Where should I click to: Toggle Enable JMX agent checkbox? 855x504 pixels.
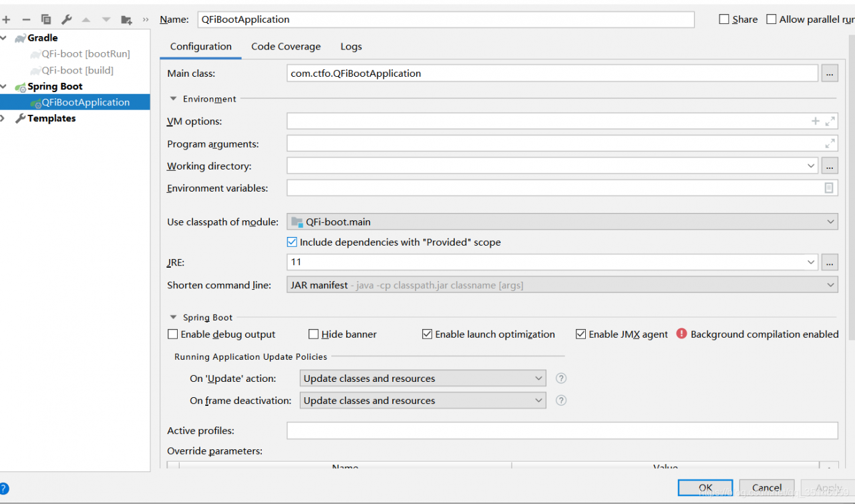[x=580, y=334]
